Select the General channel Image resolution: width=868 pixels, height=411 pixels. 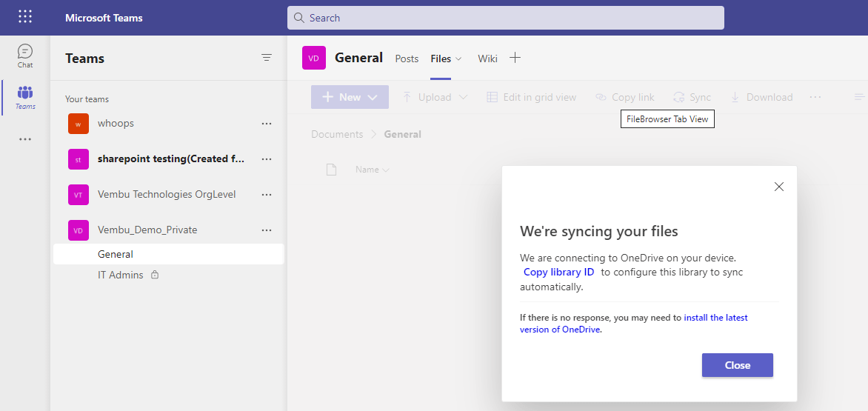(168, 255)
